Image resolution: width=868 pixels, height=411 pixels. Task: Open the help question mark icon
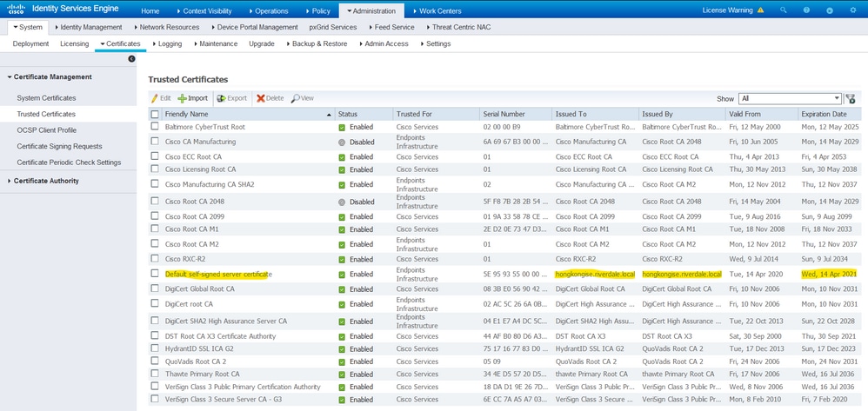tap(806, 10)
